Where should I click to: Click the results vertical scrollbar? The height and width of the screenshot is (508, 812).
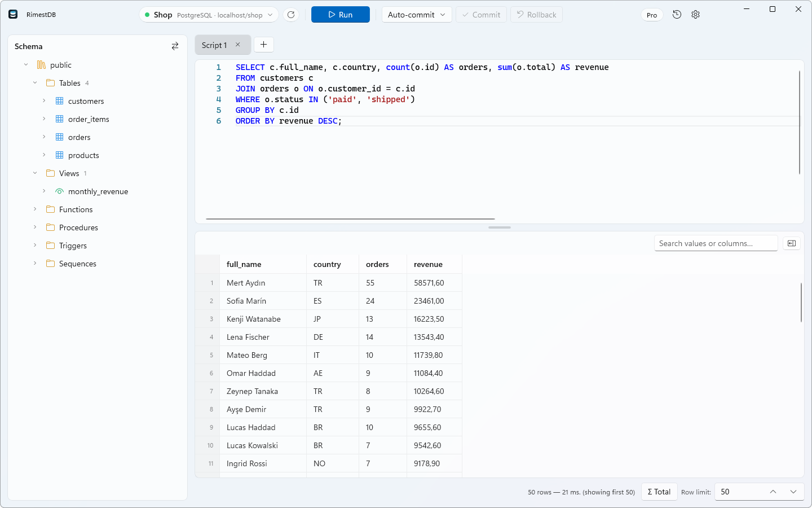point(801,303)
